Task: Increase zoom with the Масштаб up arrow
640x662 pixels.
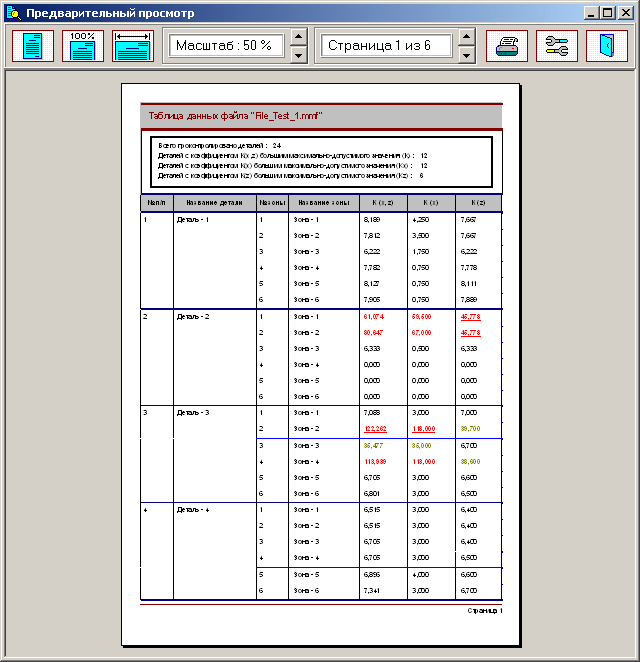Action: 298,37
